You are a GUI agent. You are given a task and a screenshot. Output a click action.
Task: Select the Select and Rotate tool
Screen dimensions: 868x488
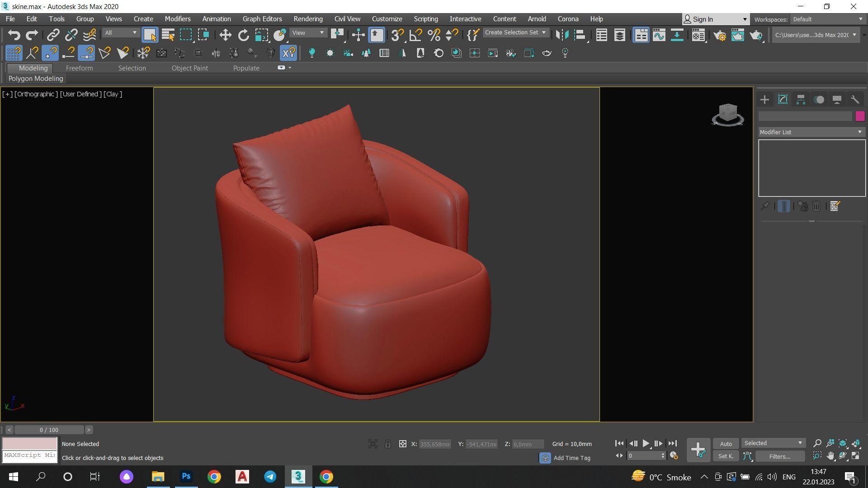point(243,35)
